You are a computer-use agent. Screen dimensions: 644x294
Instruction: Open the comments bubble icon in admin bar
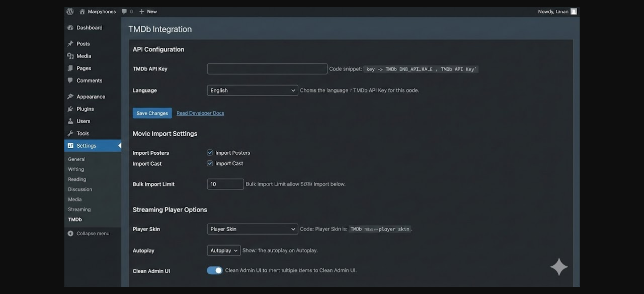click(124, 11)
